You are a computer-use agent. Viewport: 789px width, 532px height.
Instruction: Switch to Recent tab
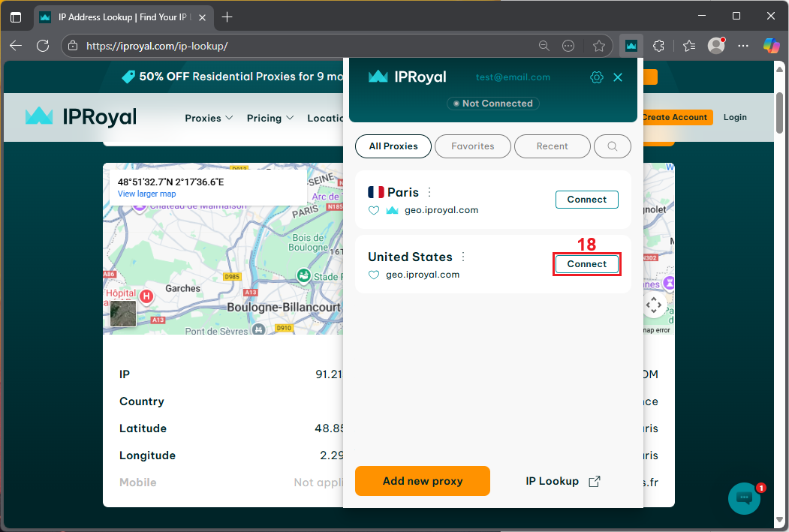tap(552, 146)
